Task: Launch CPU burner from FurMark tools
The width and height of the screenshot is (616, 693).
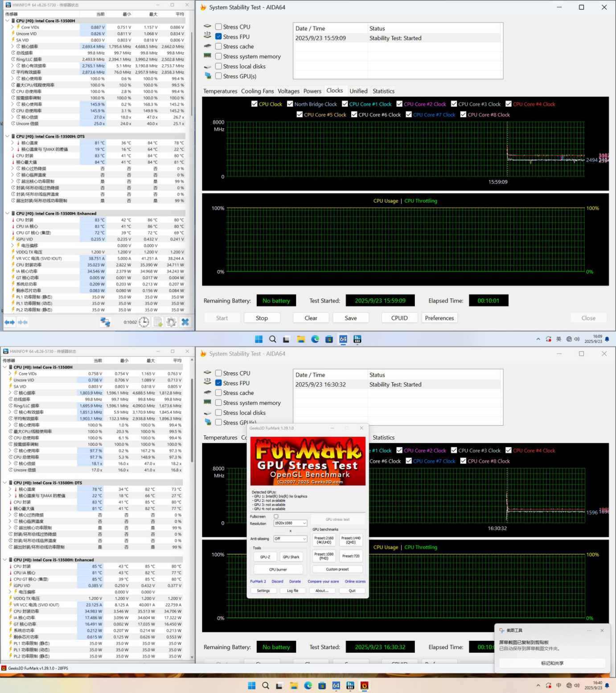Action: pos(278,569)
